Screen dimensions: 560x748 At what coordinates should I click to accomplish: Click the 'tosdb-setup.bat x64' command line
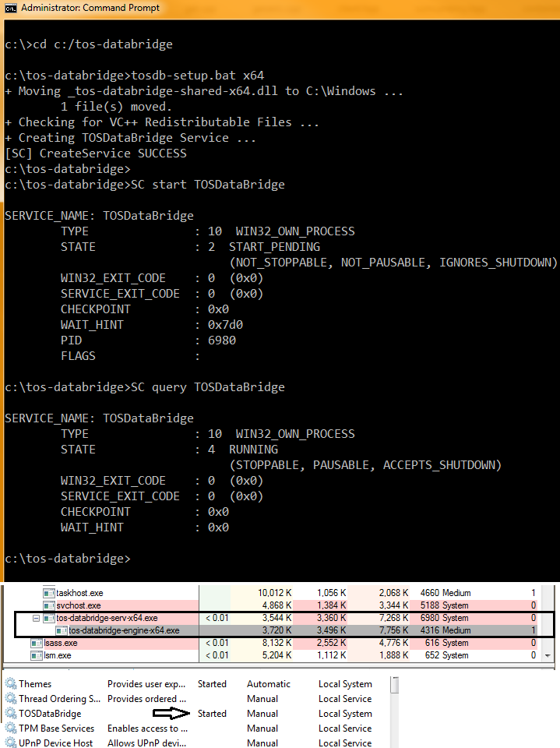click(x=198, y=76)
